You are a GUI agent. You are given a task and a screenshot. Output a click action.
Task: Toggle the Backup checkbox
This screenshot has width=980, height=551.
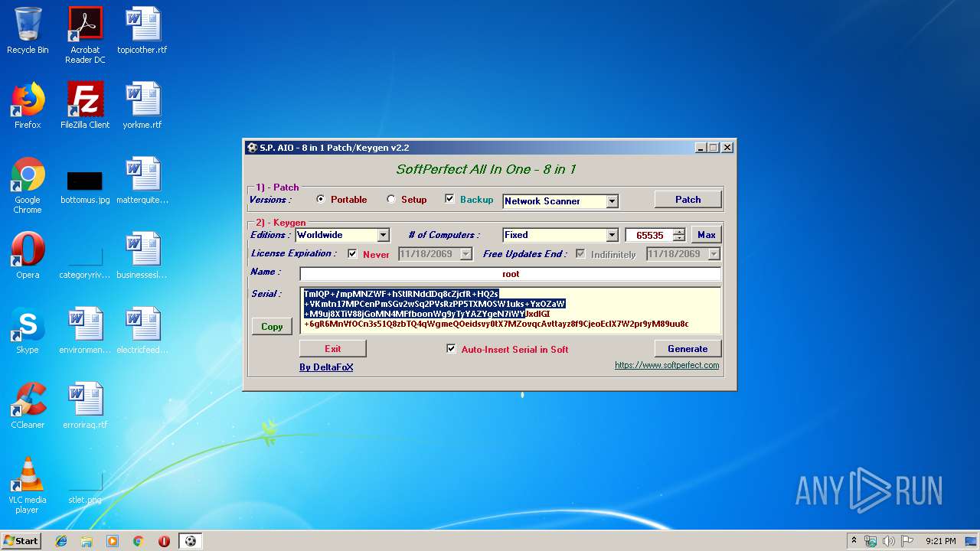[x=449, y=199]
